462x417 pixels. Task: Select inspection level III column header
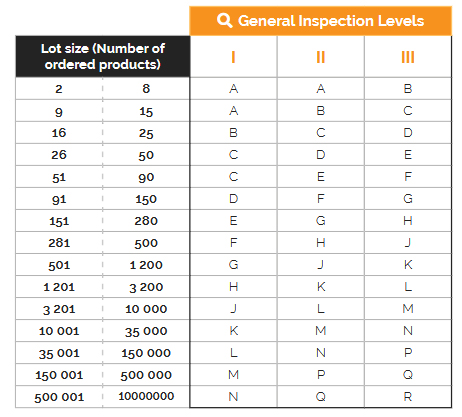(x=408, y=57)
